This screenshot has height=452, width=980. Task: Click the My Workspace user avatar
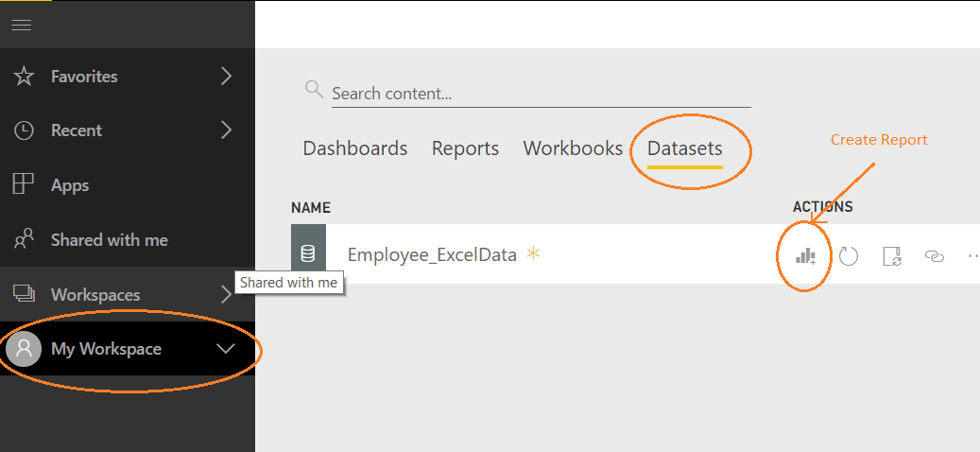click(x=24, y=349)
